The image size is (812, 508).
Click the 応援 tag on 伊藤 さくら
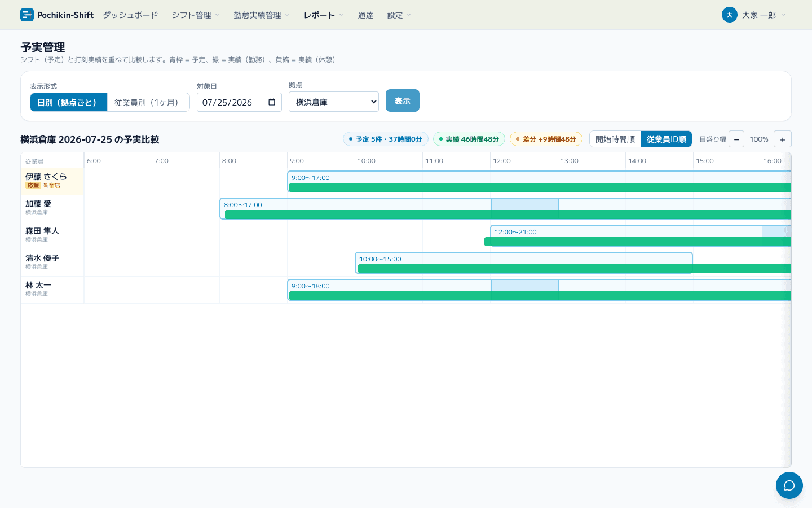point(33,186)
